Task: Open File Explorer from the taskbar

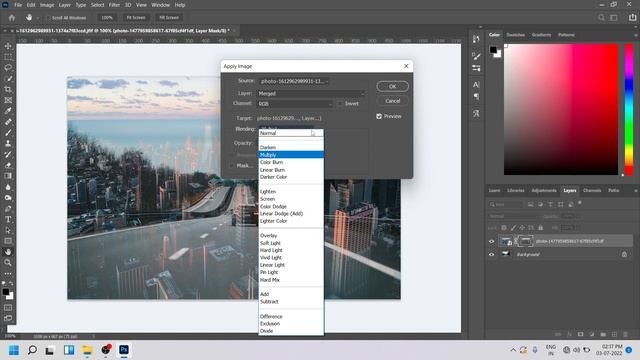Action: click(x=87, y=350)
